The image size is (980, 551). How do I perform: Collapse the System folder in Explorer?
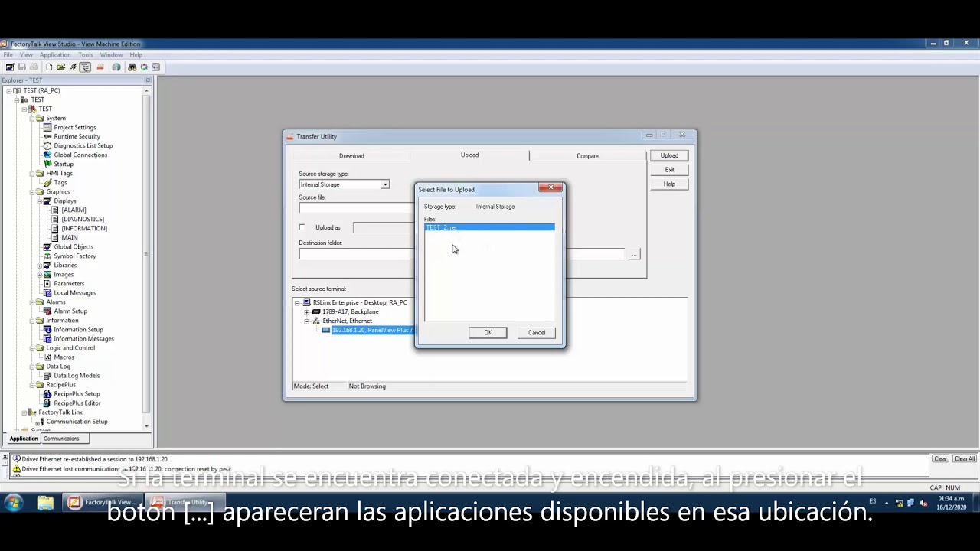31,118
